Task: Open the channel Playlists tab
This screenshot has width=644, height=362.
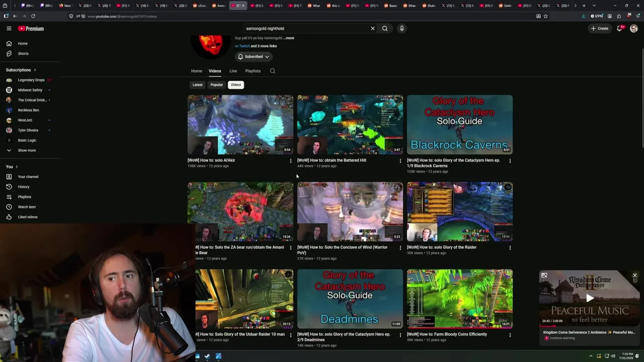Action: (253, 71)
